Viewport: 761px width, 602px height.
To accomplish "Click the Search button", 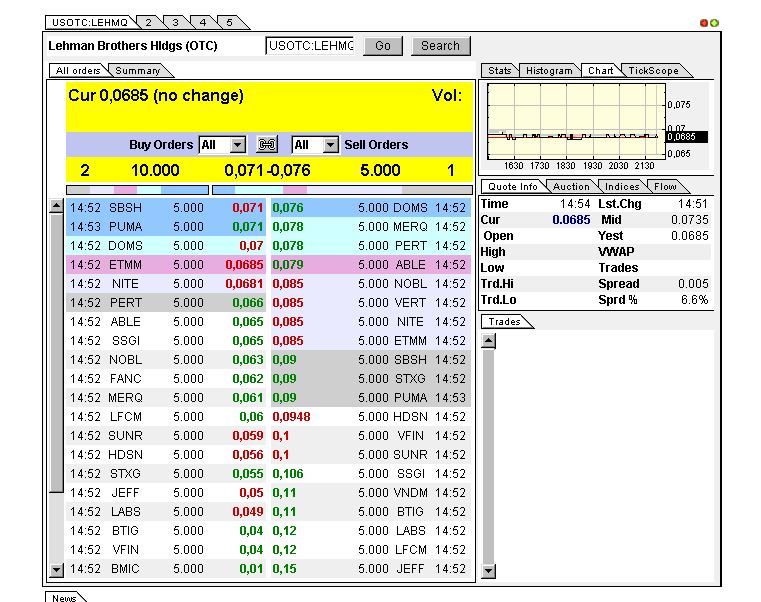I will coord(440,46).
